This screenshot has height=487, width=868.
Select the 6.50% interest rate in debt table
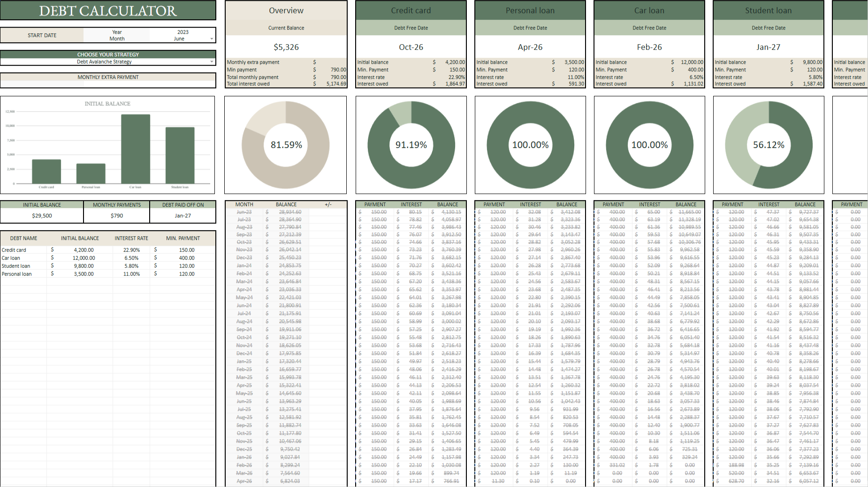[x=131, y=258]
